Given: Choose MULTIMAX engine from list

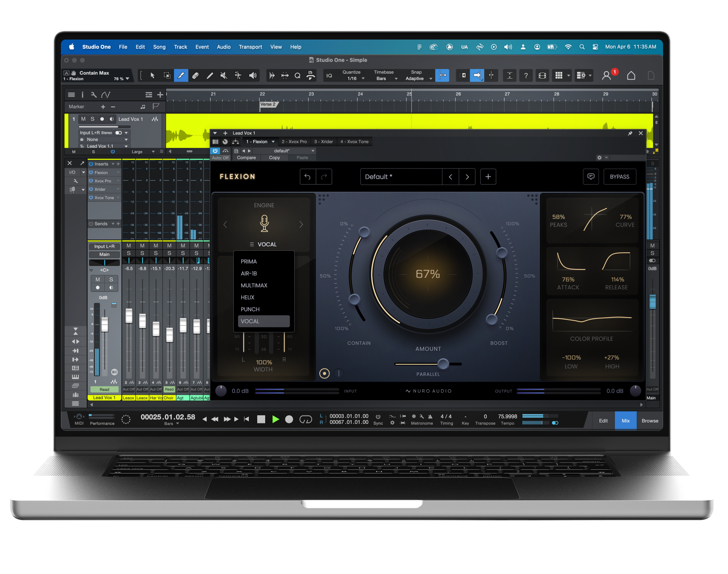Looking at the screenshot, I should pyautogui.click(x=254, y=285).
